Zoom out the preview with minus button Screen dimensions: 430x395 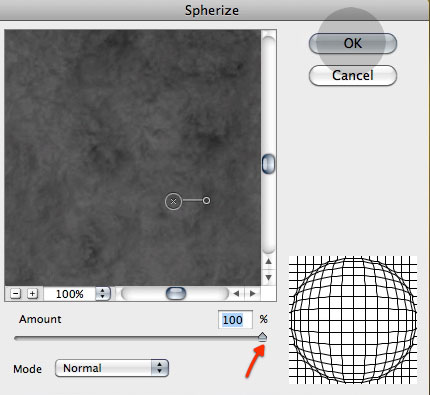coord(15,294)
